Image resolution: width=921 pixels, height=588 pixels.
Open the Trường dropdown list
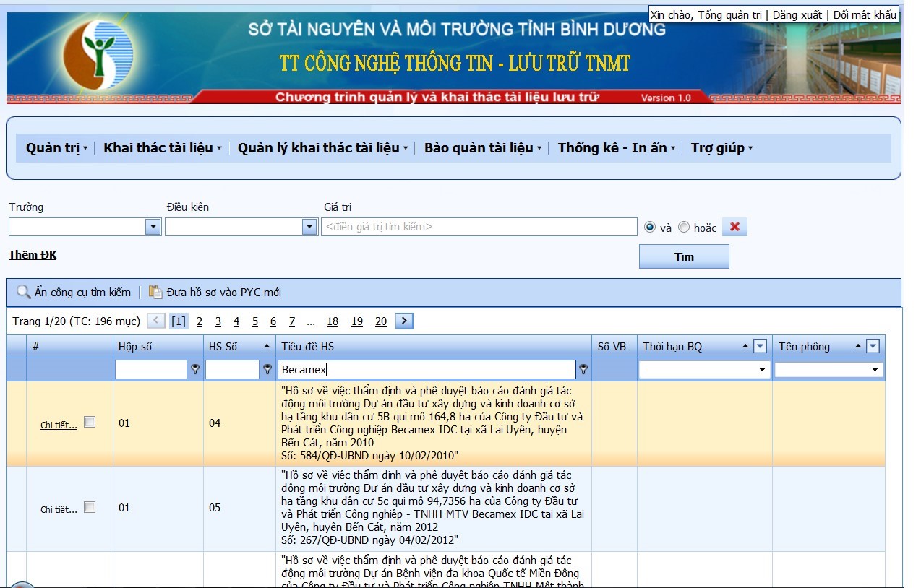point(153,227)
